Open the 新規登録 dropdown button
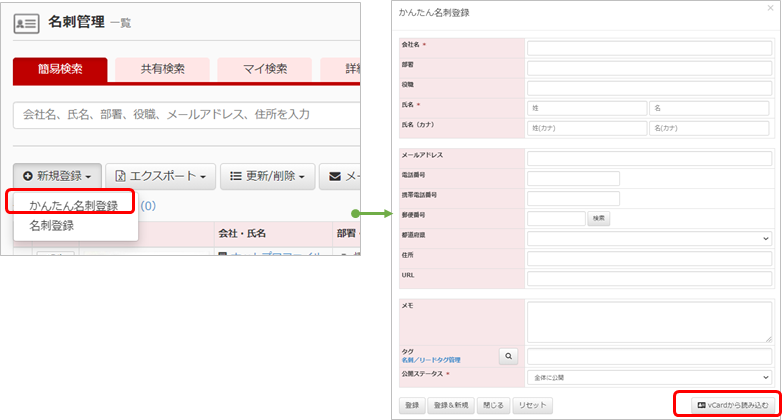Image resolution: width=782 pixels, height=420 pixels. [x=57, y=176]
